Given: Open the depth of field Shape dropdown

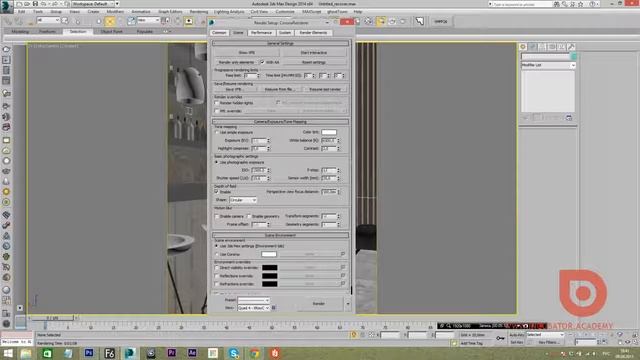Looking at the screenshot, I should pyautogui.click(x=242, y=200).
